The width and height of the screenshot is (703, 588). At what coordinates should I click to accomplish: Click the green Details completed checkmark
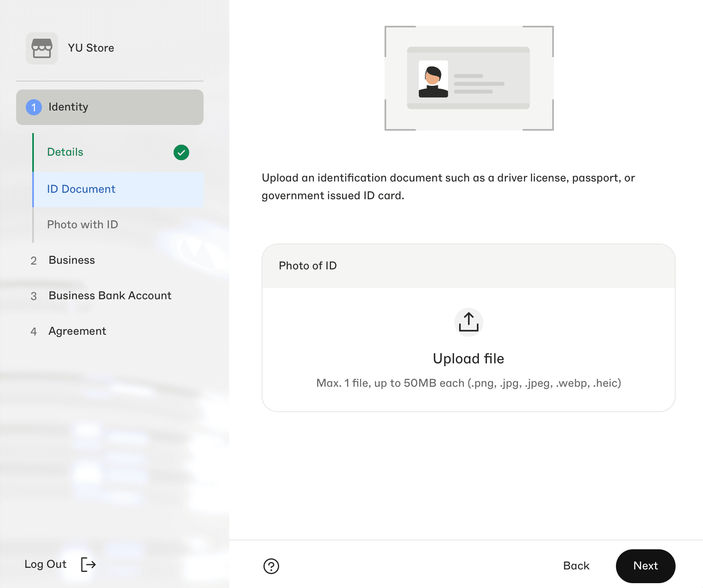coord(181,152)
